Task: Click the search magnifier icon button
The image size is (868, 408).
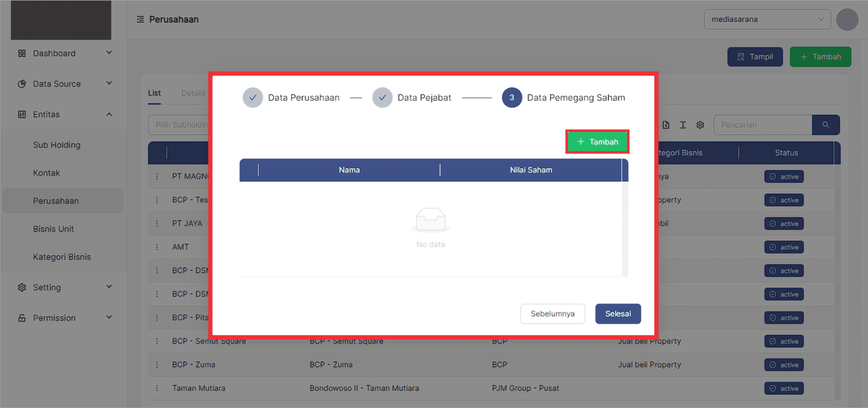Action: [x=825, y=125]
